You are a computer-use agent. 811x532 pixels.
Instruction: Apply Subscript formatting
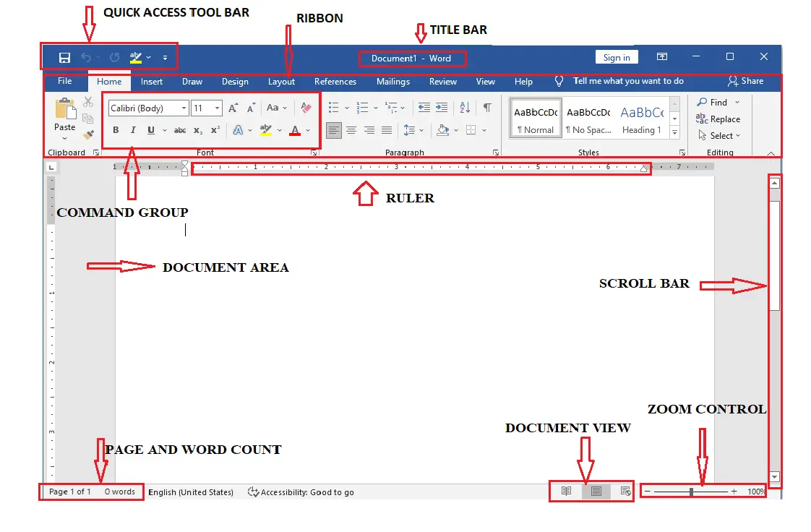[197, 129]
